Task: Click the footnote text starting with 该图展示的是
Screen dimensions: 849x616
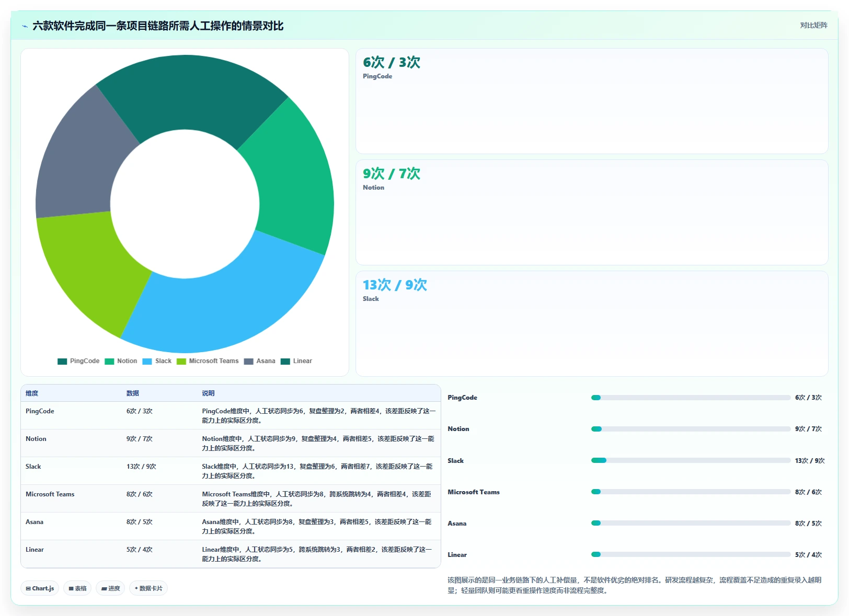Action: pos(634,585)
